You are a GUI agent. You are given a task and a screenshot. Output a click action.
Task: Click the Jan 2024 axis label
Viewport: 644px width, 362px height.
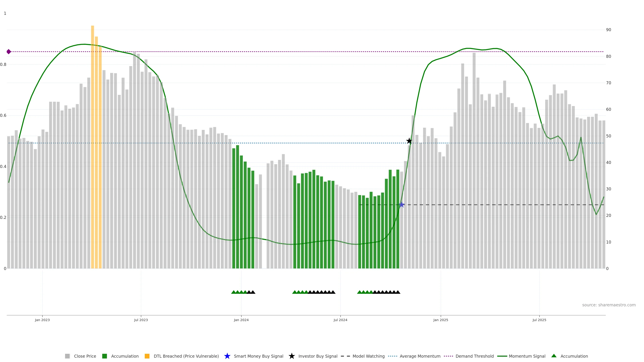click(x=241, y=320)
